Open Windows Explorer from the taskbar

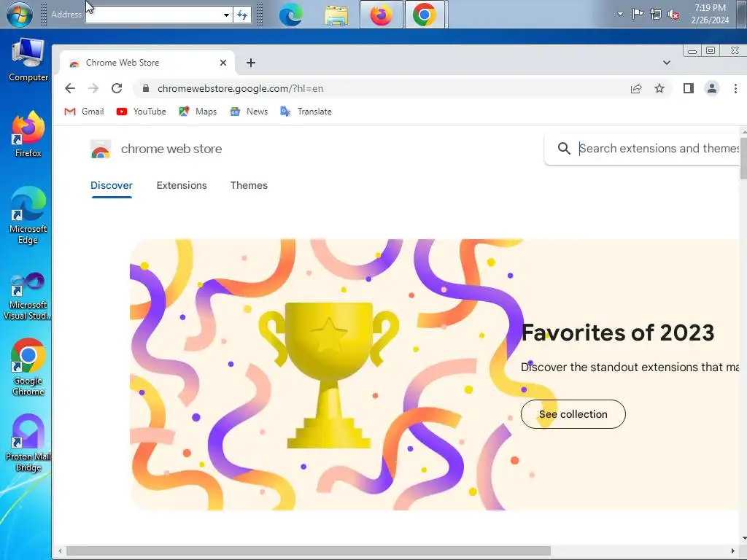pyautogui.click(x=336, y=15)
